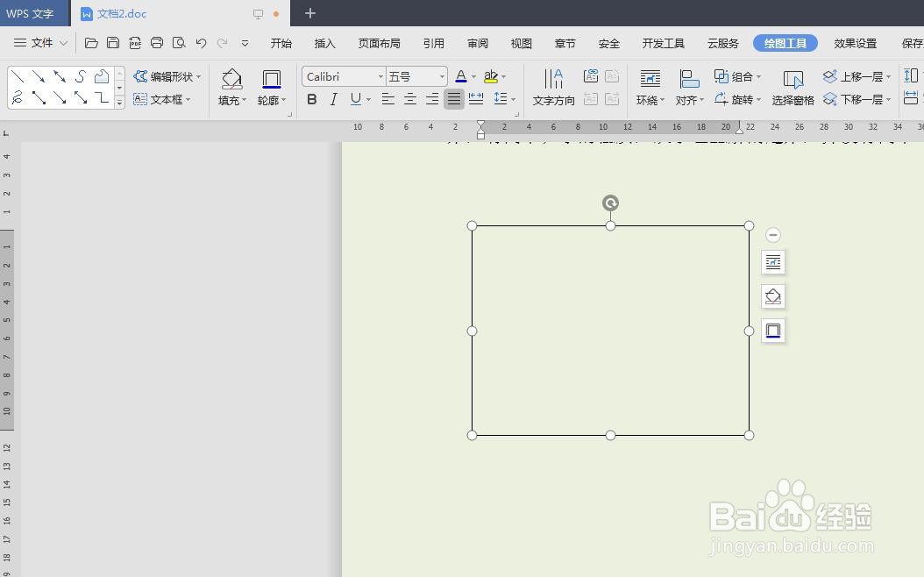The image size is (924, 577).
Task: Open the 安全 security tab
Action: point(608,44)
